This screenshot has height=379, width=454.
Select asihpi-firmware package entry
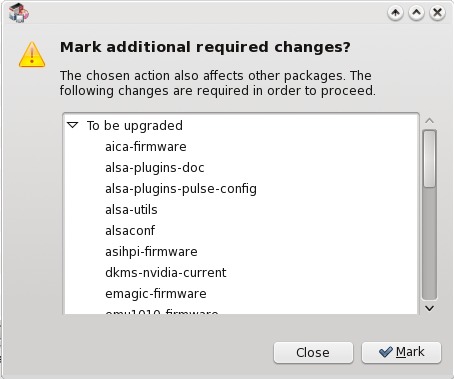(x=151, y=252)
